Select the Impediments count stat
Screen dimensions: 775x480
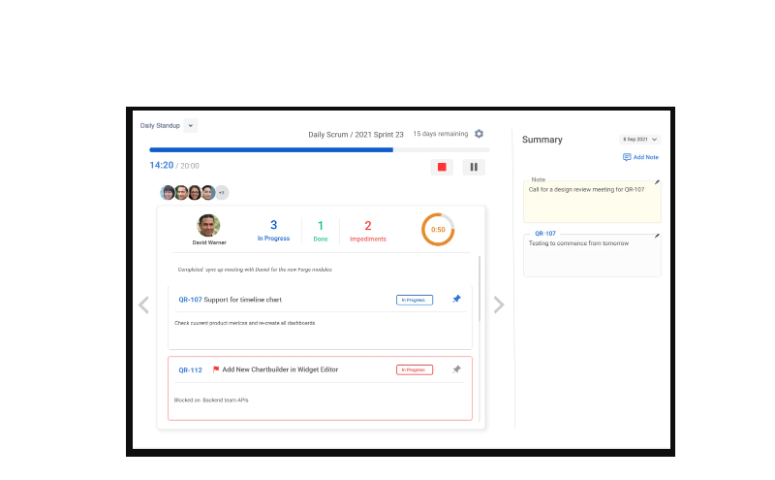(367, 230)
